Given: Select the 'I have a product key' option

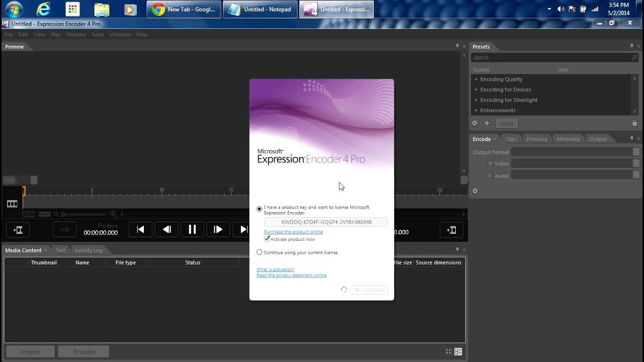Looking at the screenshot, I should [x=260, y=209].
